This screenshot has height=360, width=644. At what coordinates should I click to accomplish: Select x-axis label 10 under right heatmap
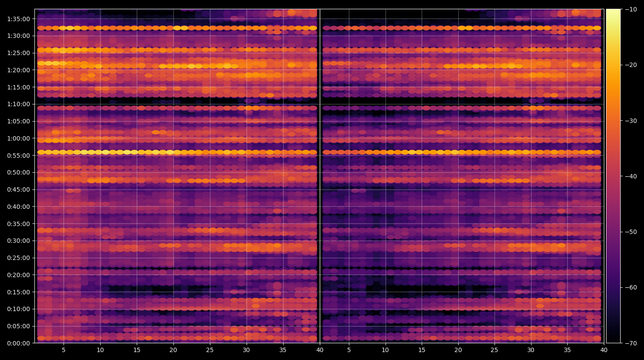(385, 350)
